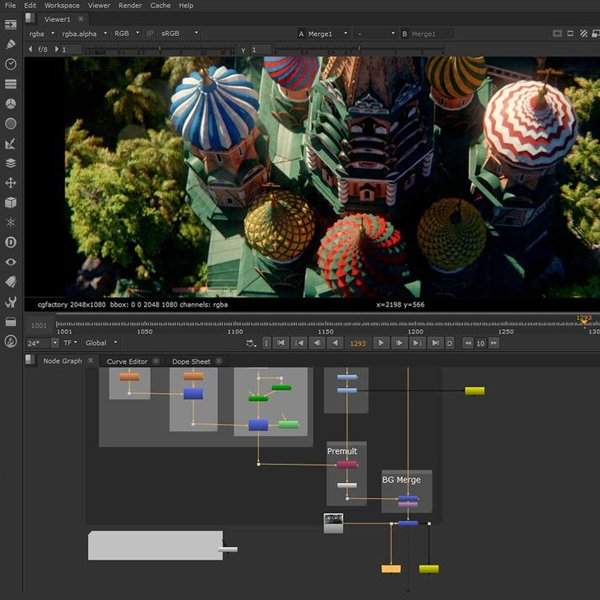This screenshot has width=600, height=600.
Task: Skip back by the increment amount
Action: 468,343
